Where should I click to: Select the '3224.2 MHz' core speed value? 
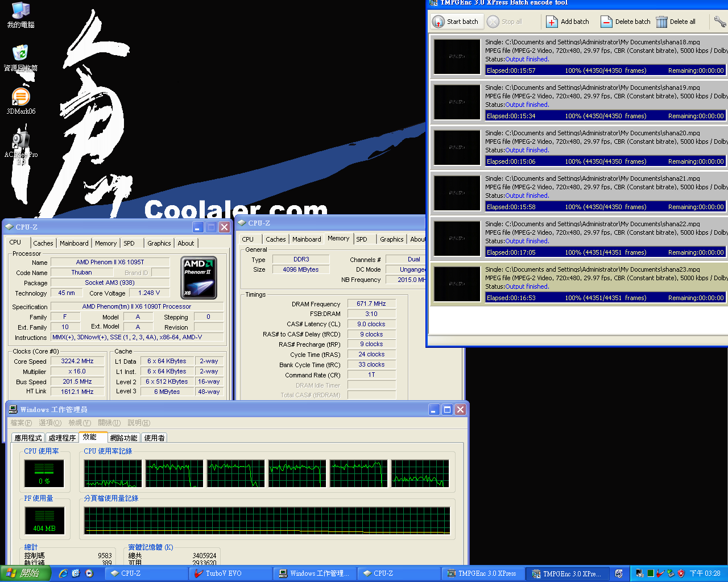77,361
